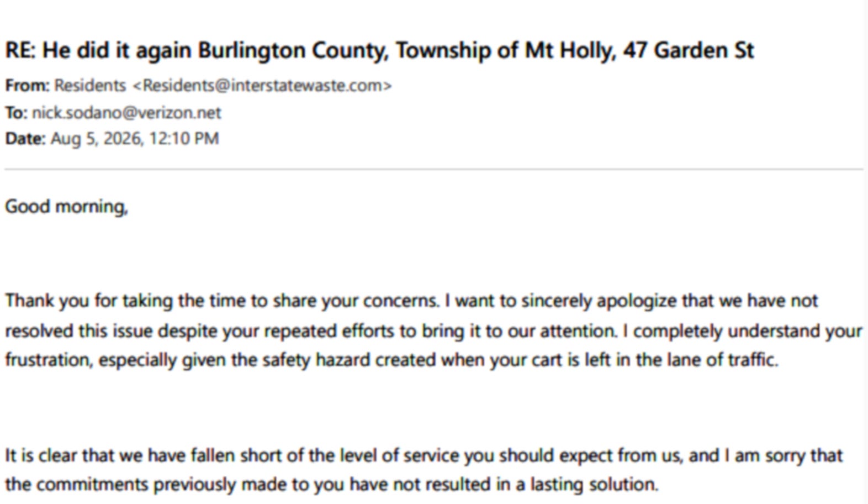
Task: Click the sender display name Residents
Action: point(90,86)
